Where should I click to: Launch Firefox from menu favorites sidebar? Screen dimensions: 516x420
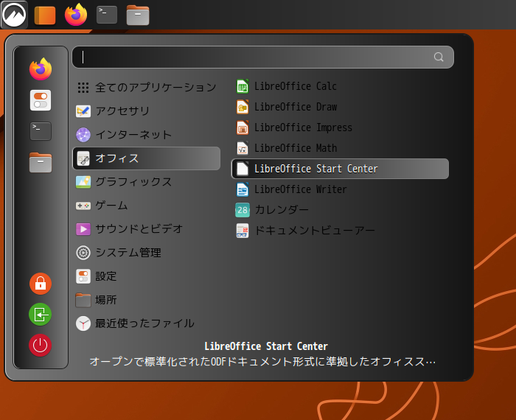(x=41, y=69)
